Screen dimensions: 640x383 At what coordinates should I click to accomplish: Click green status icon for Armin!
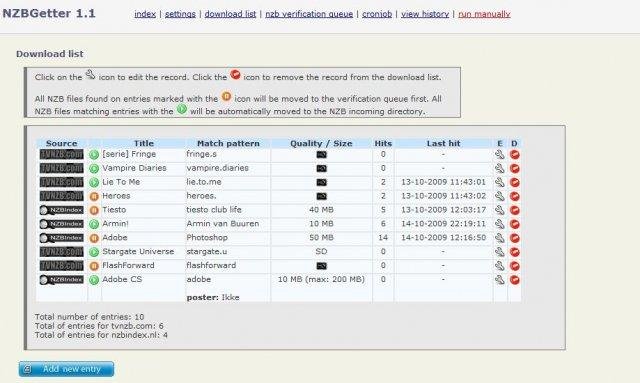coord(94,224)
